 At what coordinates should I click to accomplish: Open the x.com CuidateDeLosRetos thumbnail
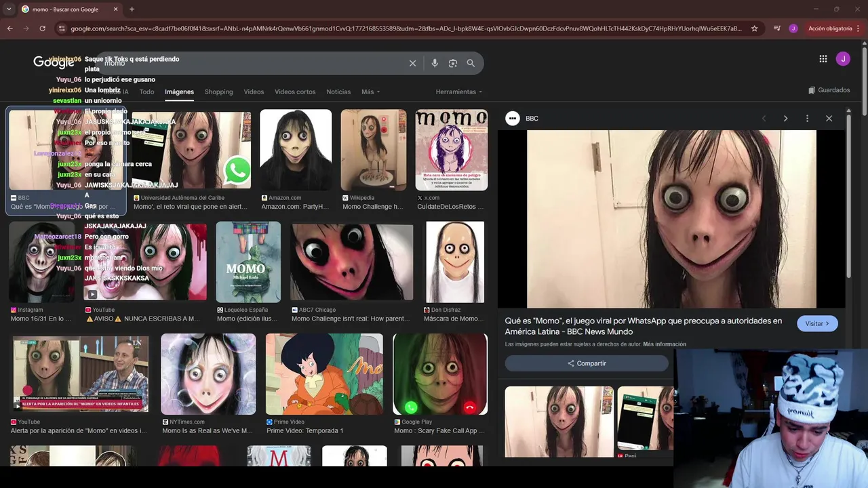click(451, 150)
